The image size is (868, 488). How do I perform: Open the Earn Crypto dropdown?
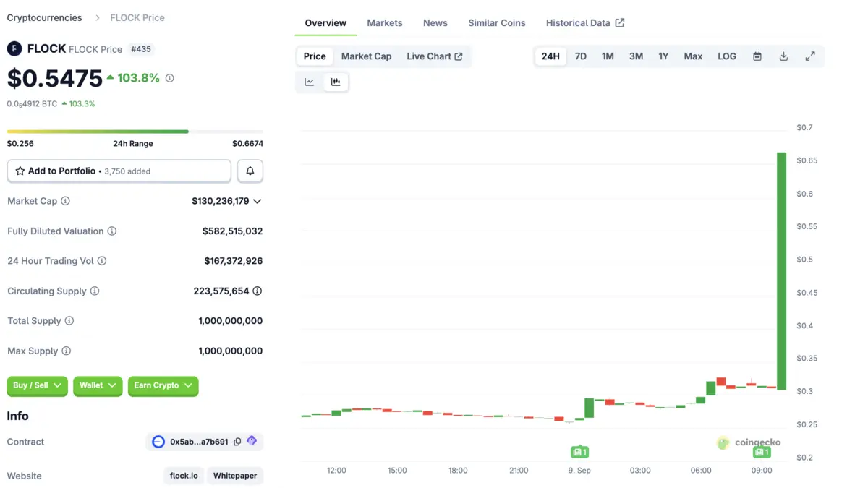click(163, 385)
